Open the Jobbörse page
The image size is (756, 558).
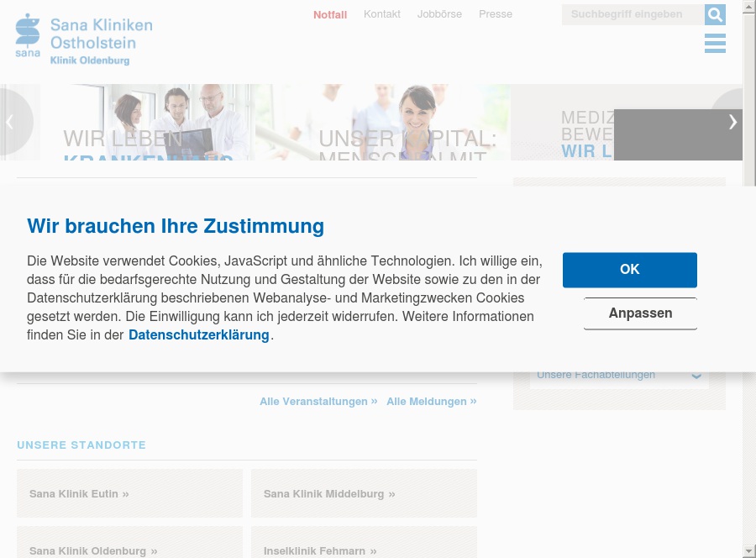point(439,14)
